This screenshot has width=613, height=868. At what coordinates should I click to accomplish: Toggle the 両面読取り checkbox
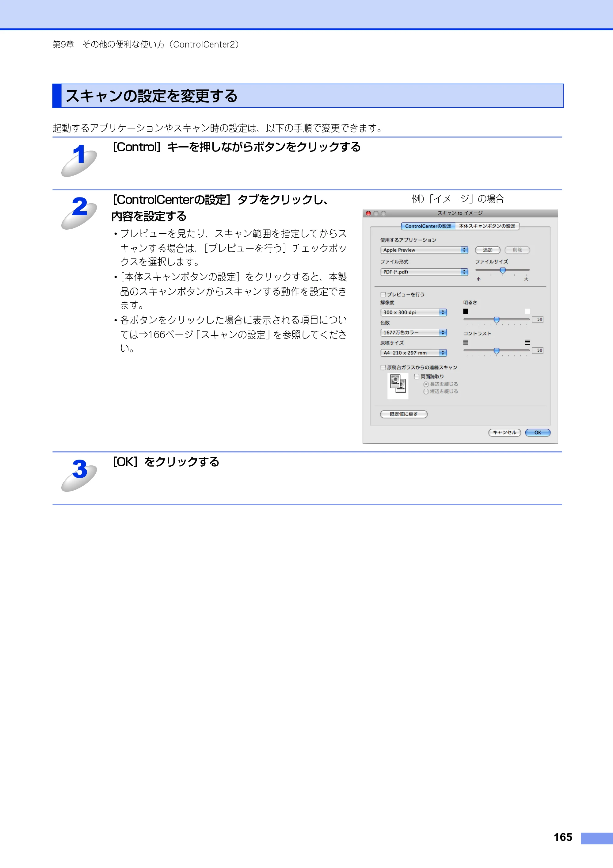[x=417, y=377]
